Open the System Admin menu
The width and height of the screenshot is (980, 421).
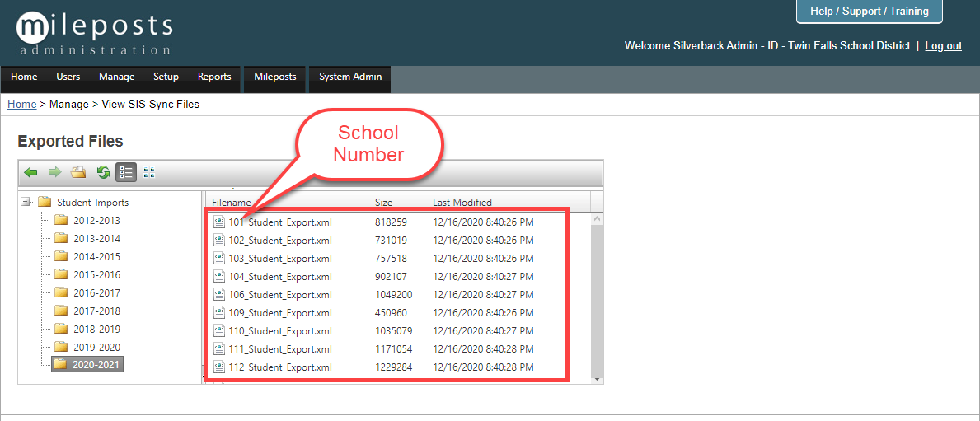click(x=350, y=77)
